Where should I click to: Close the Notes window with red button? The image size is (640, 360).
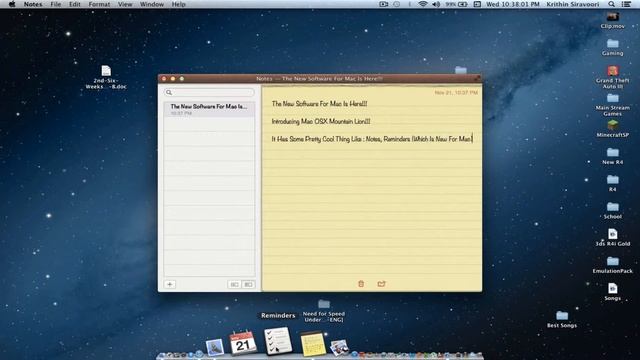(164, 78)
